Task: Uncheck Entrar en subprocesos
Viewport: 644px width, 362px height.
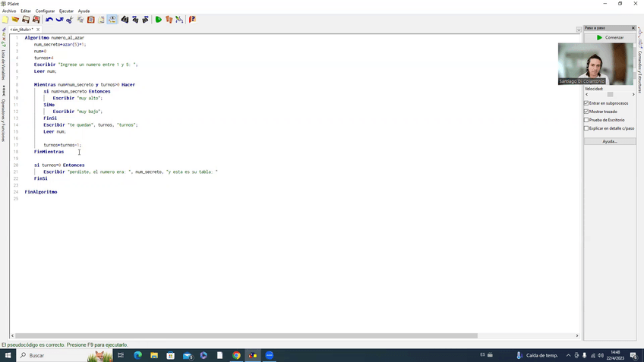Action: point(586,103)
